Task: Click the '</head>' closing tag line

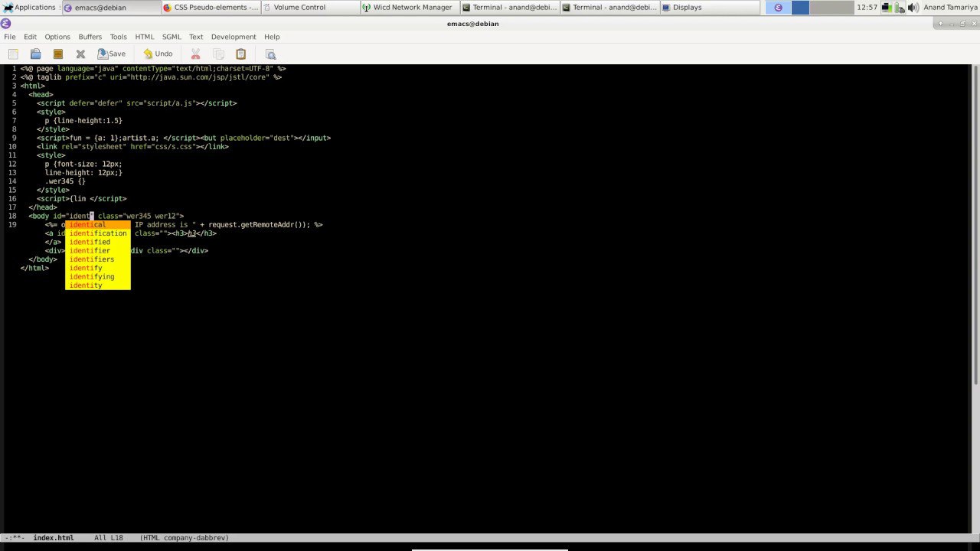Action: [43, 207]
